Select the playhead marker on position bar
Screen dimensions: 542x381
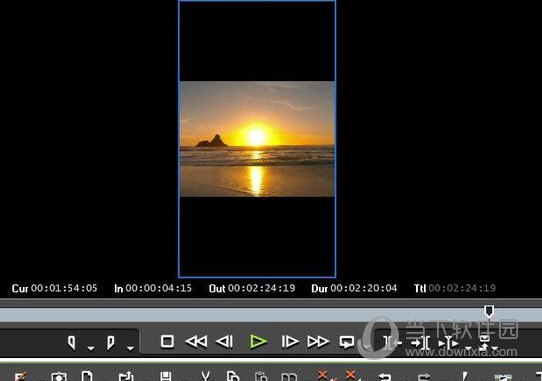(x=488, y=311)
